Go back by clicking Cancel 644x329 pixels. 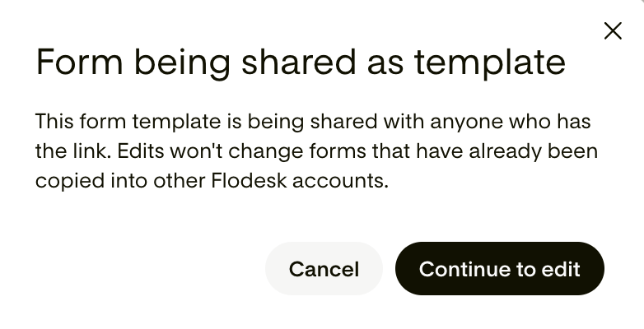point(324,269)
